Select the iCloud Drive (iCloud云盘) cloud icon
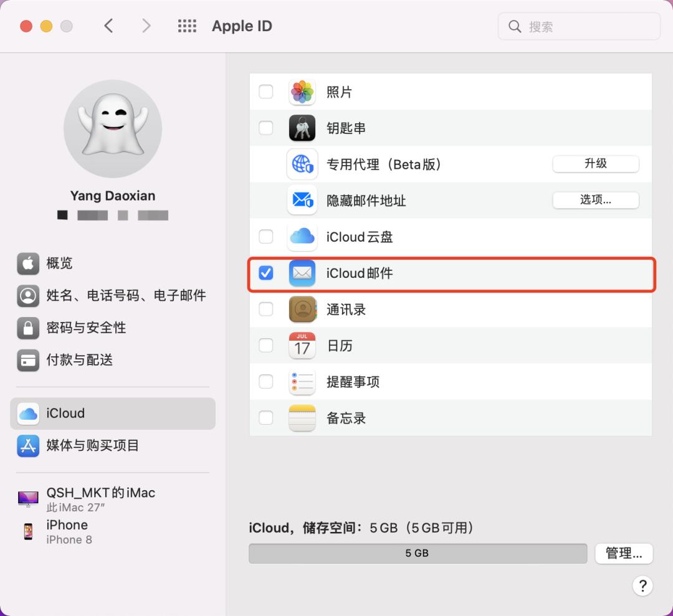673x616 pixels. point(302,237)
